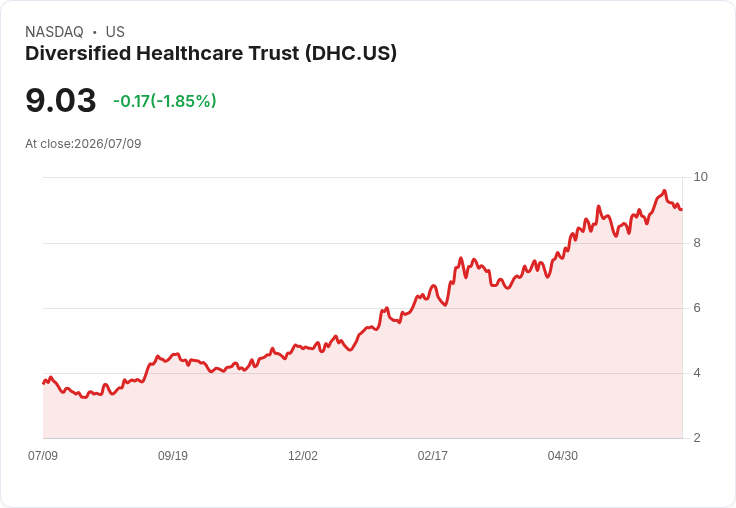Click the 10 y-axis price label

(700, 177)
